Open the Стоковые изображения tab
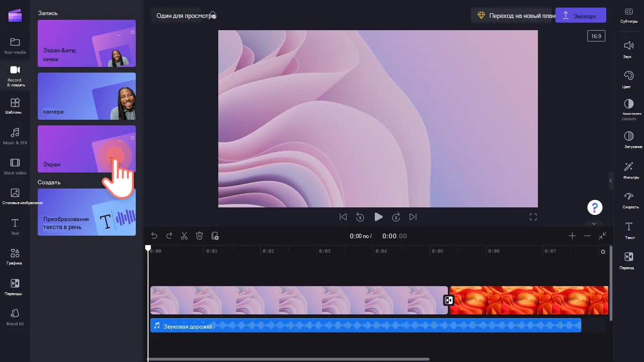Image resolution: width=644 pixels, height=362 pixels. coord(15,197)
